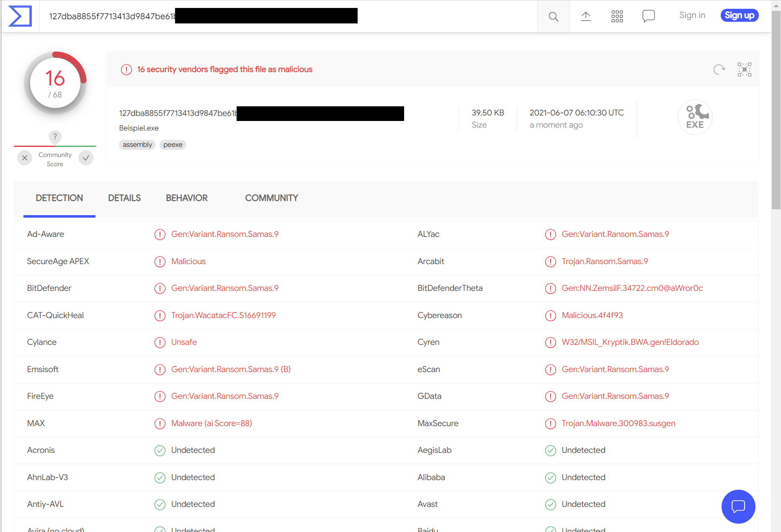
Task: Click the community score question mark
Action: [x=55, y=136]
